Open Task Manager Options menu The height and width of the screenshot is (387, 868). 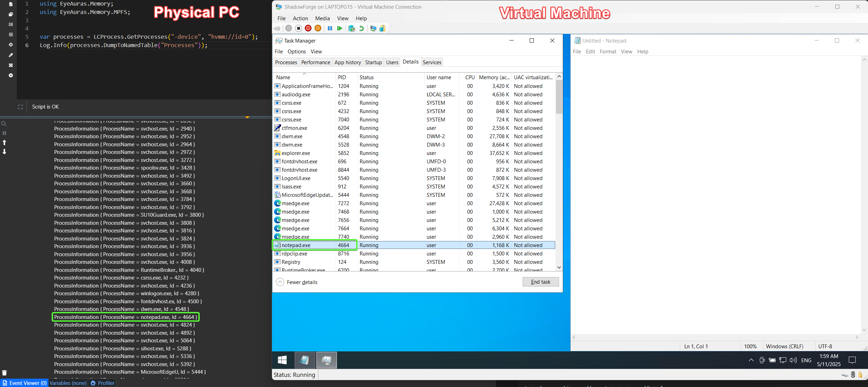tap(297, 52)
